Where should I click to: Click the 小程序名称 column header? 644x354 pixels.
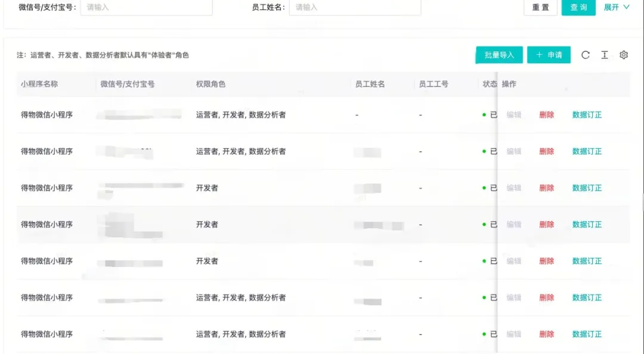[x=39, y=84]
